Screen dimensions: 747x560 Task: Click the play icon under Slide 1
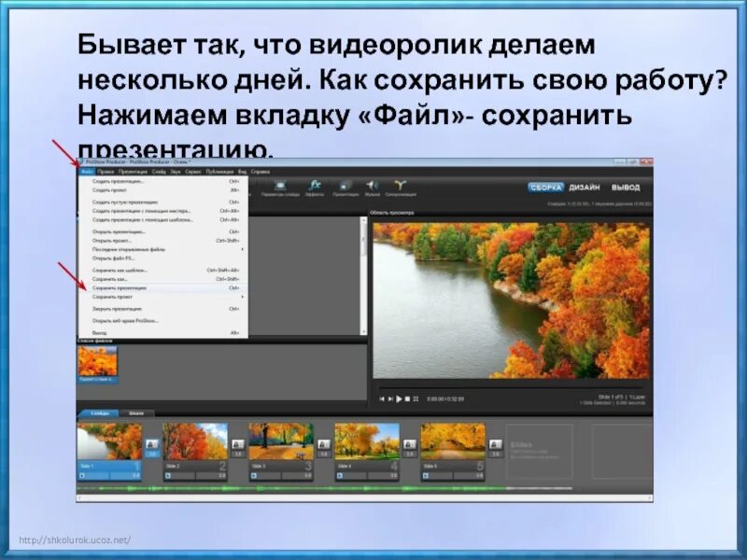(82, 475)
